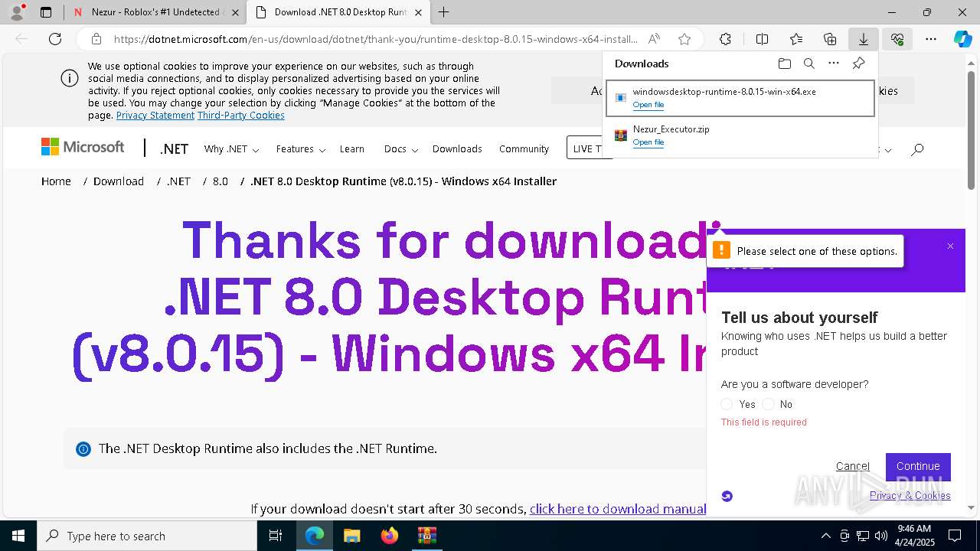Image resolution: width=980 pixels, height=551 pixels.
Task: Open the Copilot sidebar icon
Action: click(x=962, y=39)
